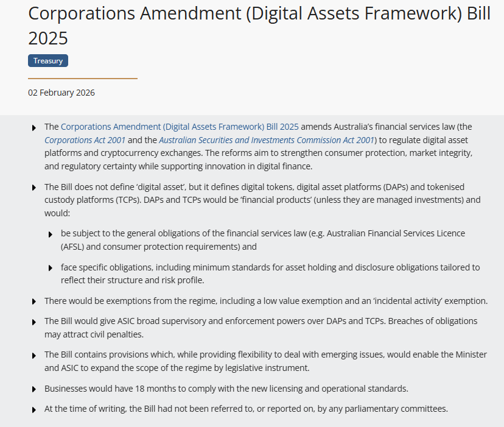Screen dimensions: 504x427
Task: Click the orange divider line under Treasury
Action: coord(83,79)
